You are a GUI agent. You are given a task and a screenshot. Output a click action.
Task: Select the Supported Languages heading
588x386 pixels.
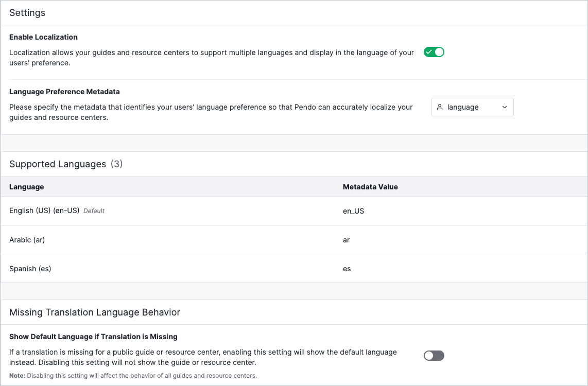(x=57, y=164)
